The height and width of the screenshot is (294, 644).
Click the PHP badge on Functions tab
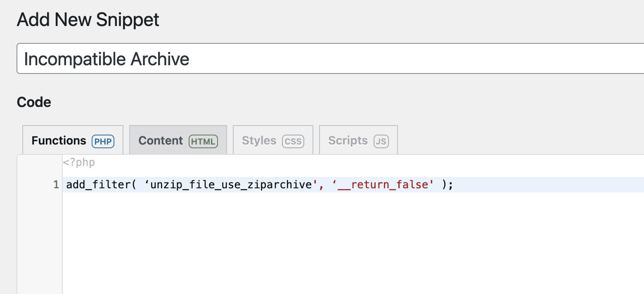click(103, 141)
